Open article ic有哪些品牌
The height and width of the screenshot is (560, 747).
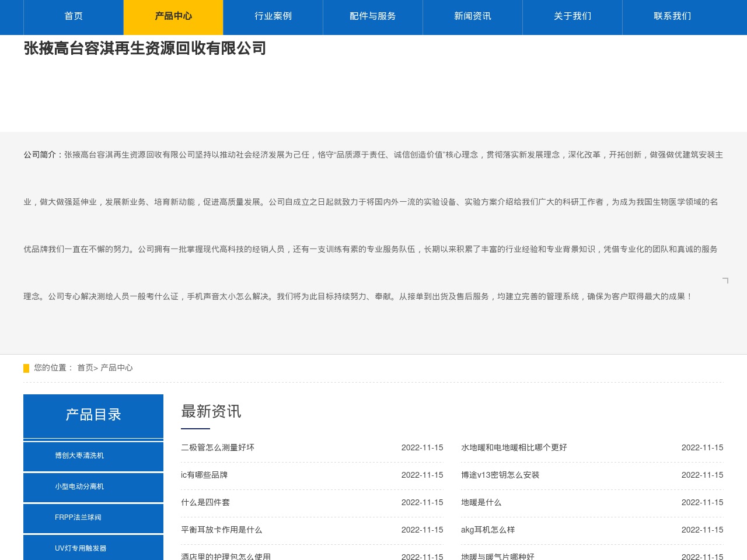click(204, 475)
